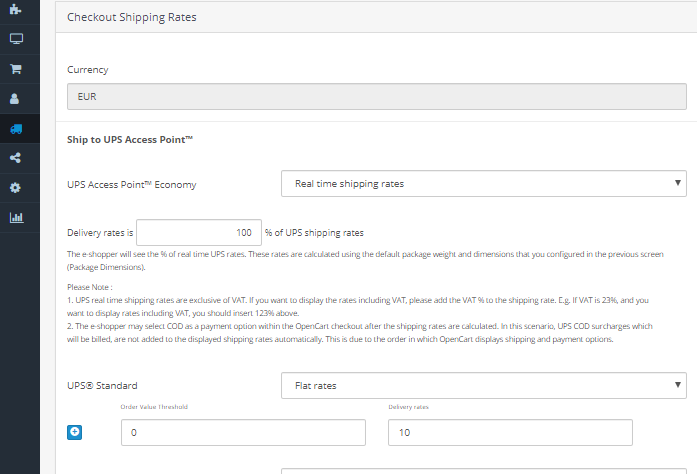Open the Sales shopping-cart sidebar icon
Screen dimensions: 697x474
[16, 69]
